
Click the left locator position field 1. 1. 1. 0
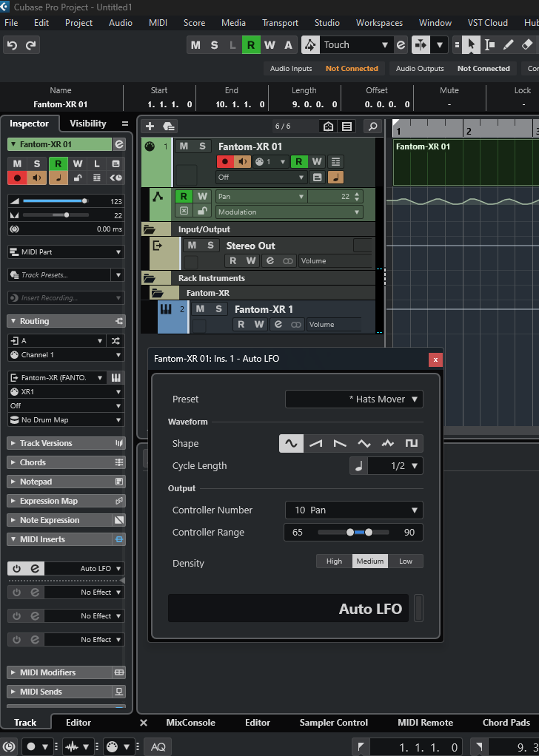415,747
